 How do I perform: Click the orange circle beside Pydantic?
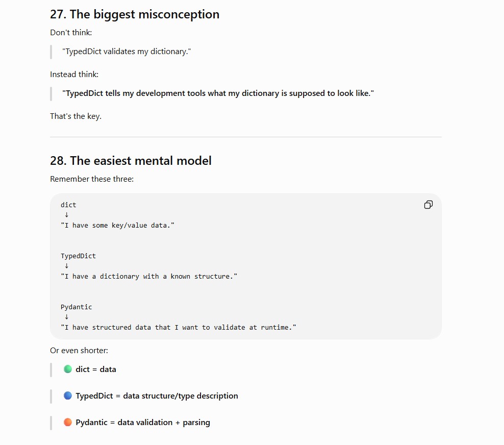[68, 422]
